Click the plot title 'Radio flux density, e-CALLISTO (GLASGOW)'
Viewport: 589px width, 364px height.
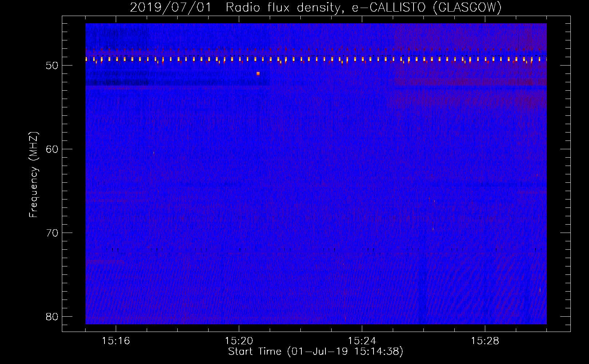click(x=364, y=8)
